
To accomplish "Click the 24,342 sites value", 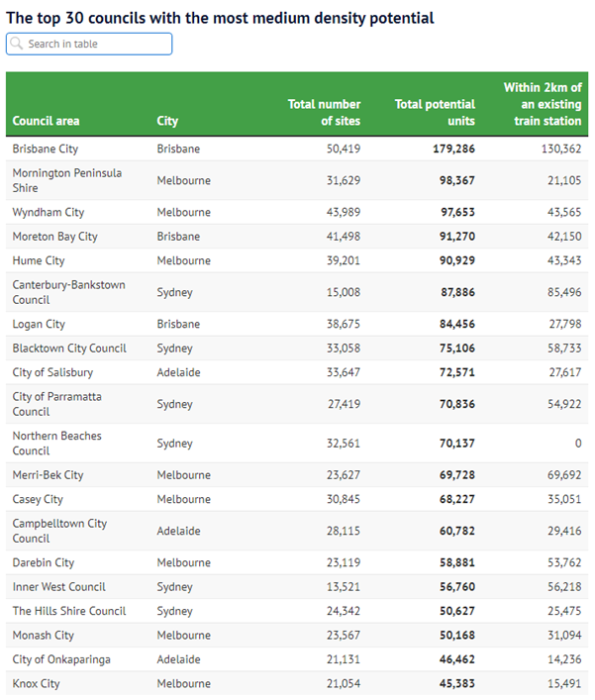I will point(344,610).
